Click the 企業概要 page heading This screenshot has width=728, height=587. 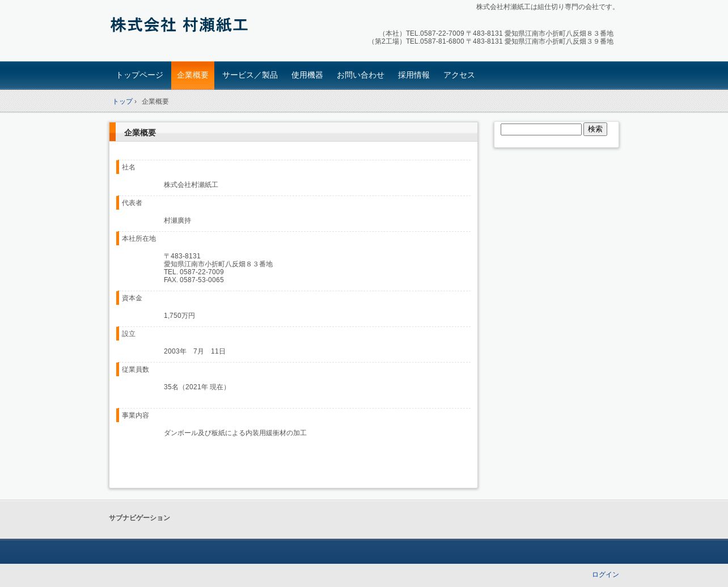(140, 133)
